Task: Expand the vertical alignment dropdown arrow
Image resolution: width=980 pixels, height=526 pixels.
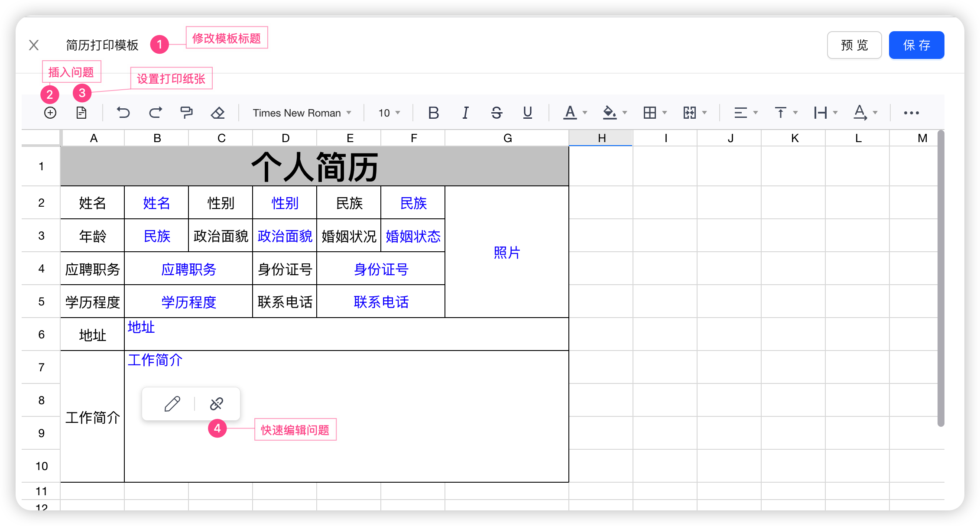Action: (x=795, y=113)
